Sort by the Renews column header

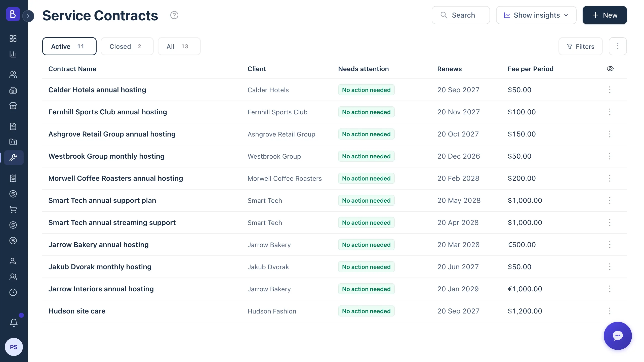point(449,69)
